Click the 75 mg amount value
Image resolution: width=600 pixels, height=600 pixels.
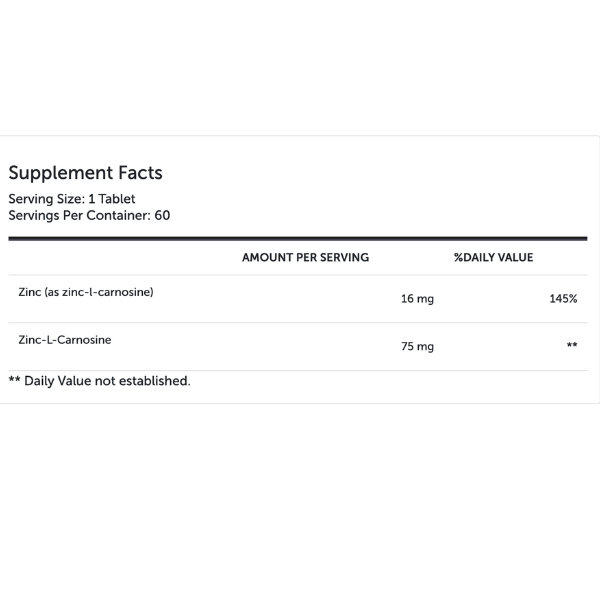[417, 346]
